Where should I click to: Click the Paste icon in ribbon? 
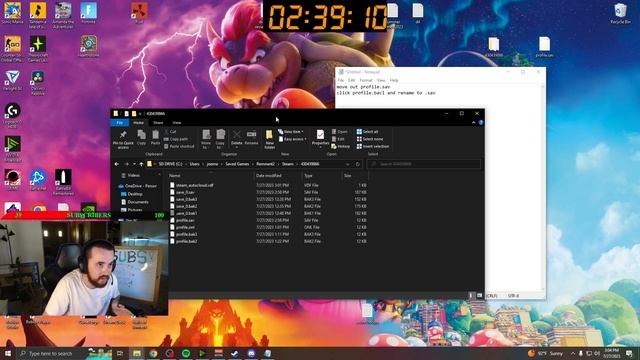[156, 137]
